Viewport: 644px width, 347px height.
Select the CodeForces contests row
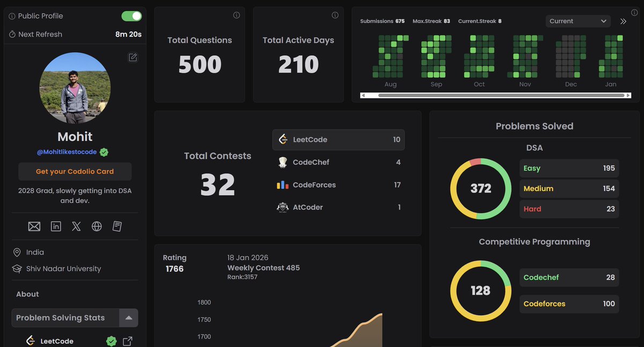(339, 184)
